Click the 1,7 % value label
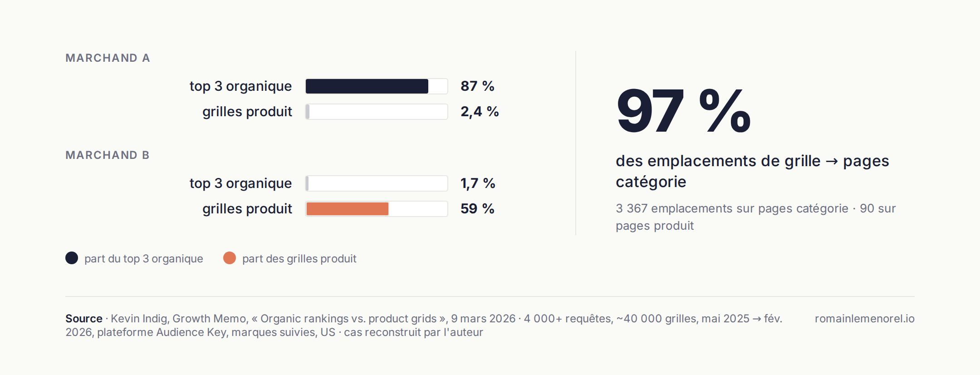Image resolution: width=980 pixels, height=375 pixels. (478, 183)
